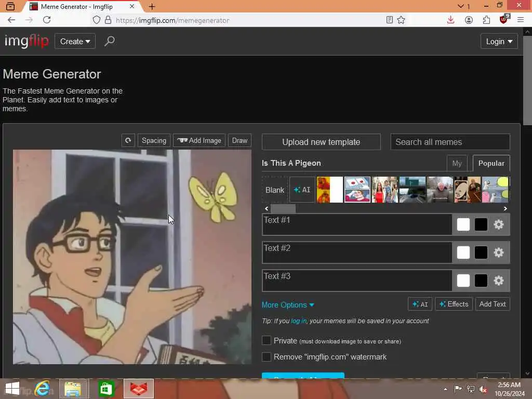Click the tracking protection shield icon
This screenshot has height=399, width=532.
(x=96, y=20)
